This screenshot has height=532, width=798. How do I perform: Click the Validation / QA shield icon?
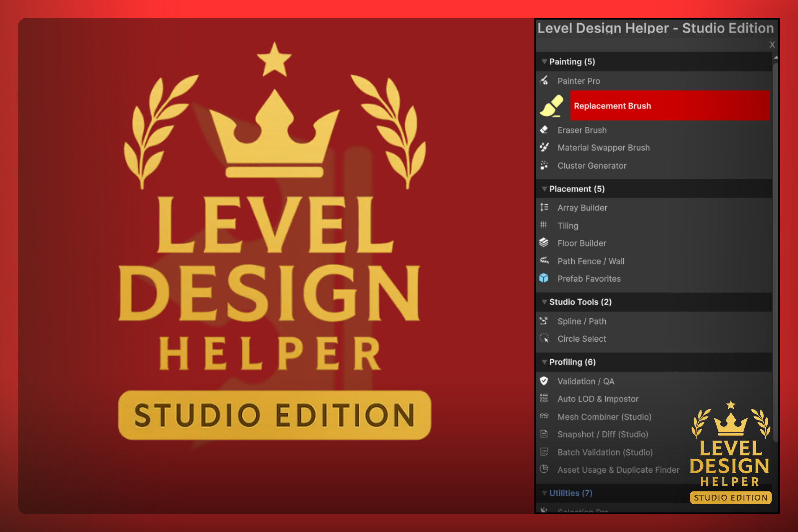[544, 381]
